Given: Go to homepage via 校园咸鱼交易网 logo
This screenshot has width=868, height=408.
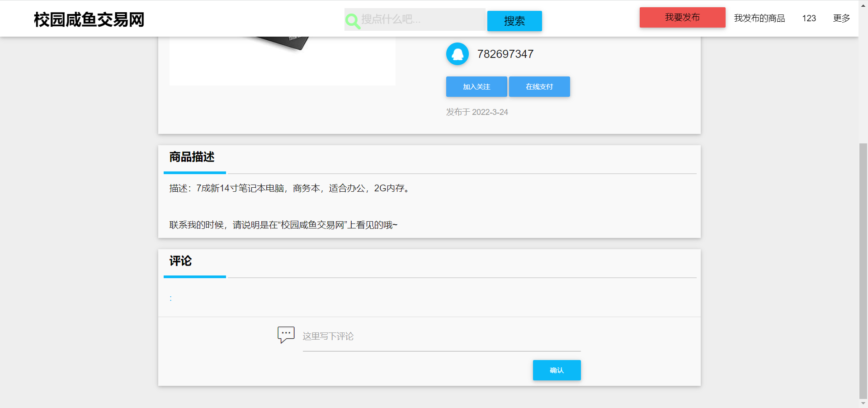Looking at the screenshot, I should tap(89, 19).
